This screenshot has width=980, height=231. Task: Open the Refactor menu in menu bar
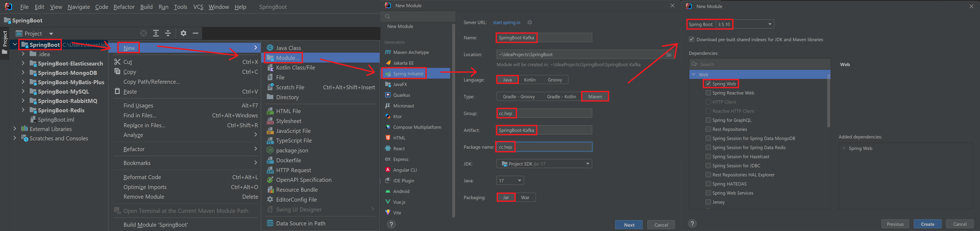pyautogui.click(x=124, y=7)
